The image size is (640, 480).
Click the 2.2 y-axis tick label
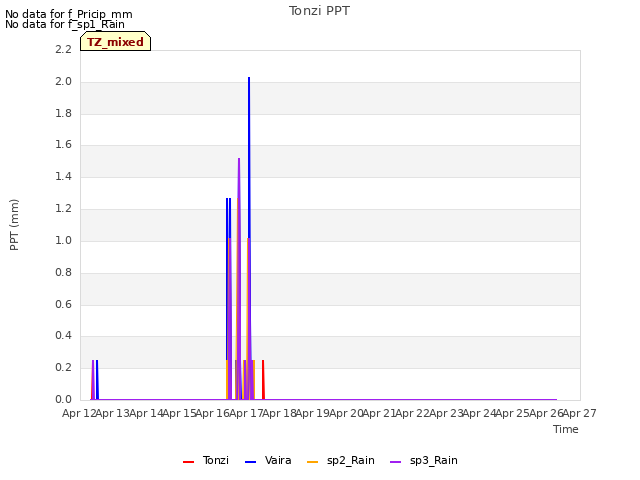63,49
